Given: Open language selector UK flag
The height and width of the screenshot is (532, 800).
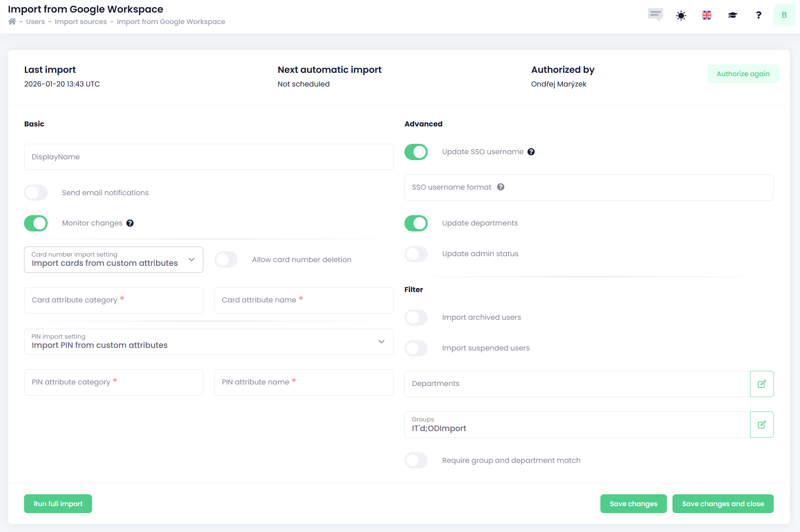Looking at the screenshot, I should point(707,15).
